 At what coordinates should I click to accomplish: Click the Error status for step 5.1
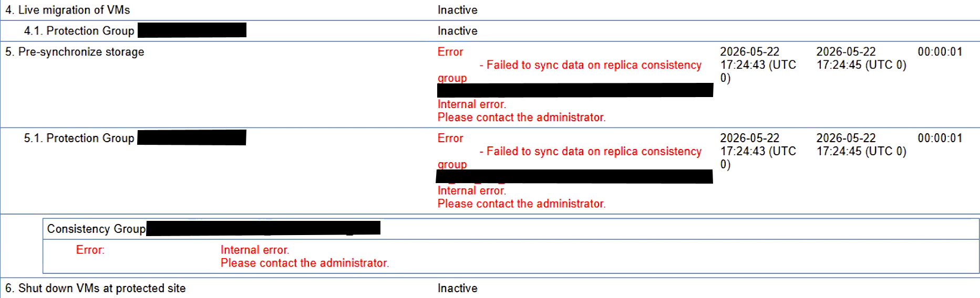coord(450,138)
